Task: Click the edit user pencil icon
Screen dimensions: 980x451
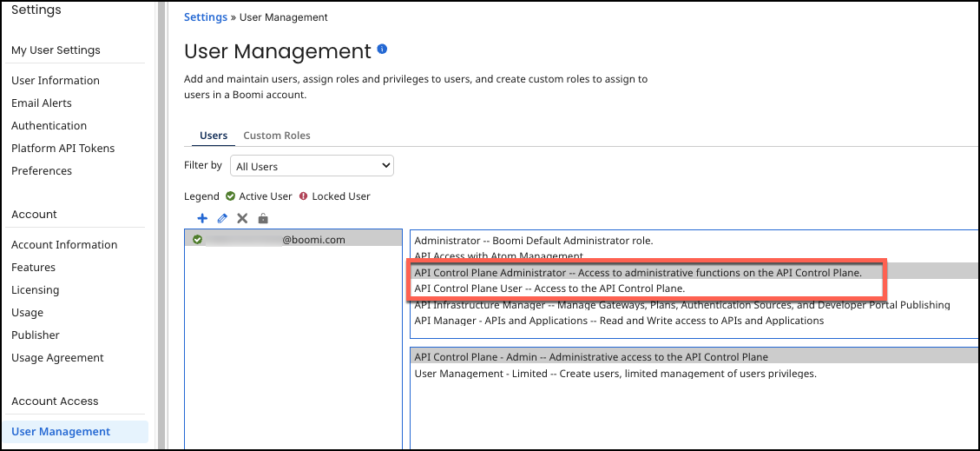Action: (x=222, y=219)
